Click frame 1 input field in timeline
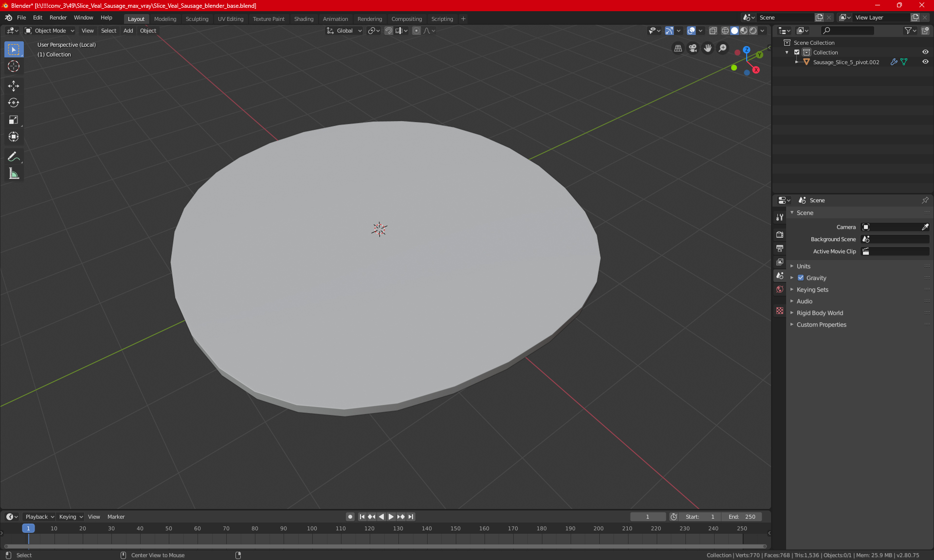Screen dimensions: 934x560 [647, 517]
